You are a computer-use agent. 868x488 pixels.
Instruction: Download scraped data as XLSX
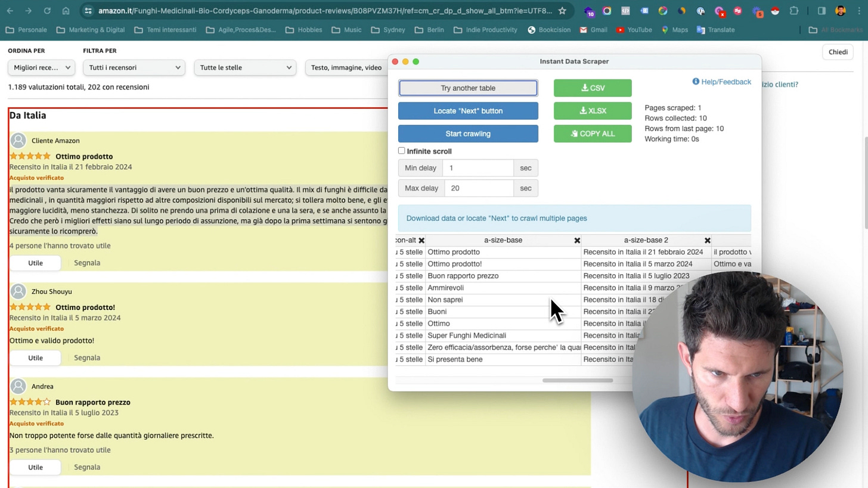[x=593, y=111]
